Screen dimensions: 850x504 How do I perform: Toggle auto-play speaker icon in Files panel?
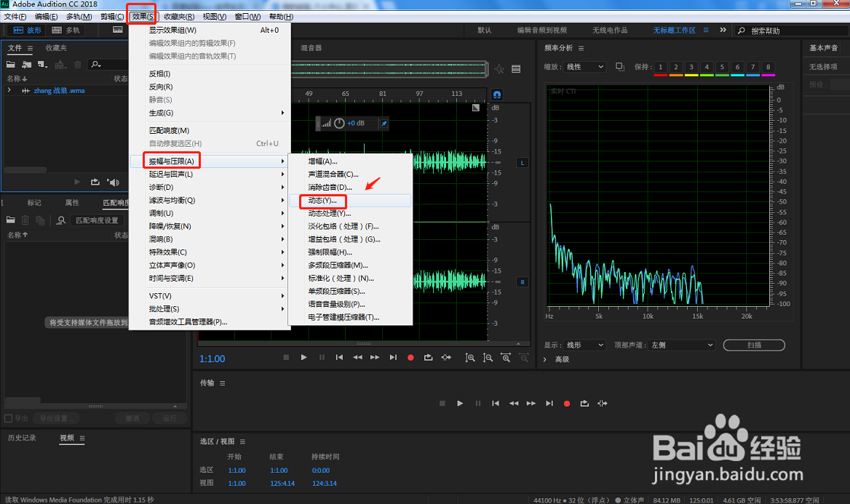[113, 182]
